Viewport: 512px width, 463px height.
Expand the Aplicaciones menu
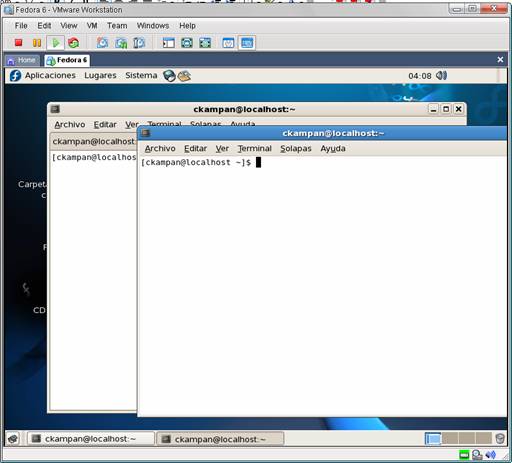coord(50,76)
